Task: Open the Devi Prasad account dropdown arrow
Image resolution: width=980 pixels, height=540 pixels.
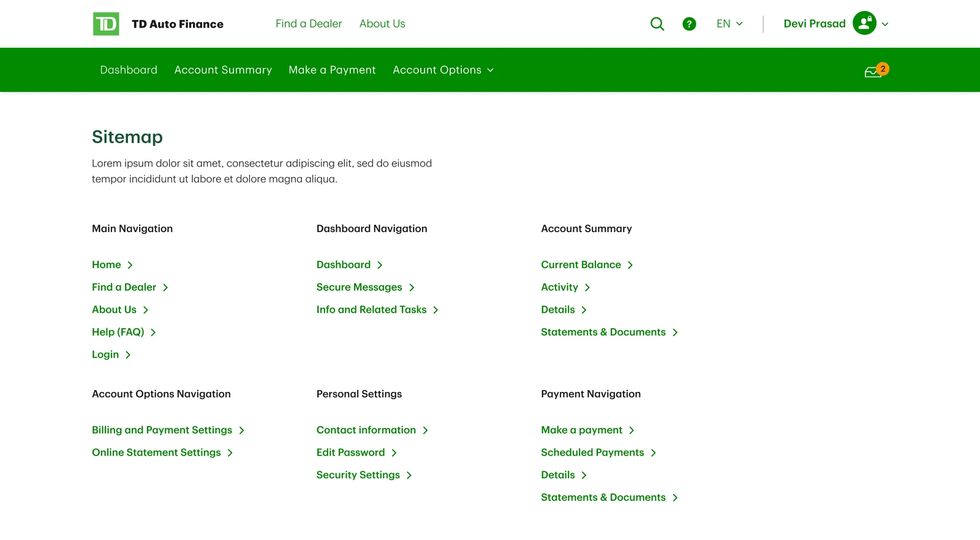Action: (885, 24)
